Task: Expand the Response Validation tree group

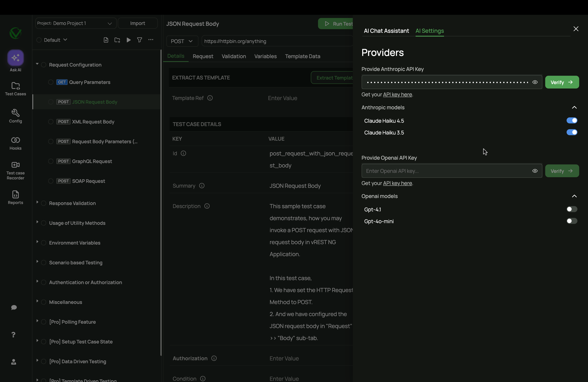Action: (37, 202)
